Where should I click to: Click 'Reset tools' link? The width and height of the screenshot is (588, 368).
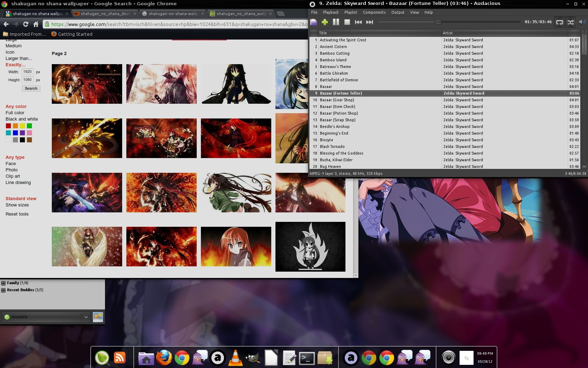[x=17, y=214]
